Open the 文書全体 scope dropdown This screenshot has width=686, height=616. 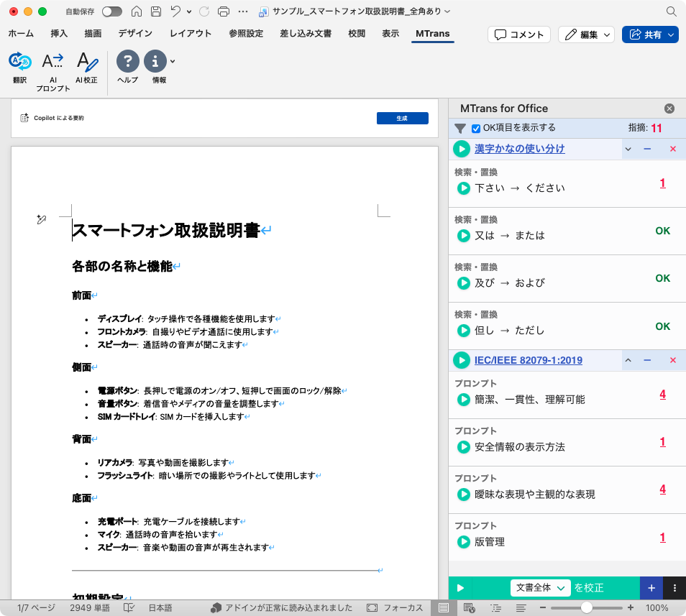540,587
